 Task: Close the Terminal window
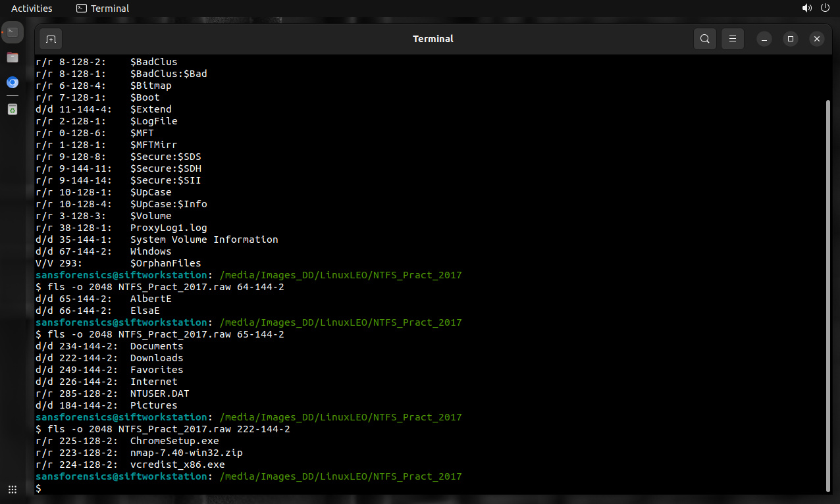coord(817,39)
